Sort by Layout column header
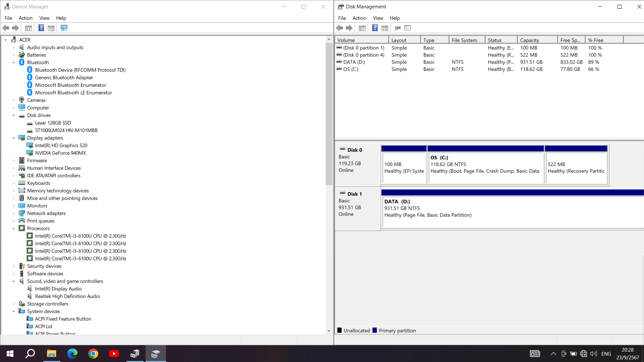 405,40
